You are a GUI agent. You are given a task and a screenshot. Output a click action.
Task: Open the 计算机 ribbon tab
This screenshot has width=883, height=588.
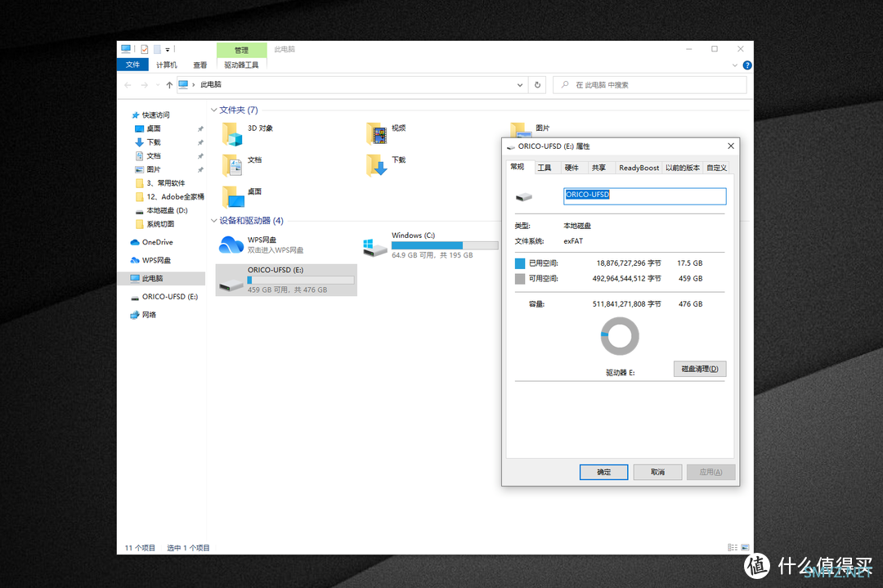coord(167,65)
